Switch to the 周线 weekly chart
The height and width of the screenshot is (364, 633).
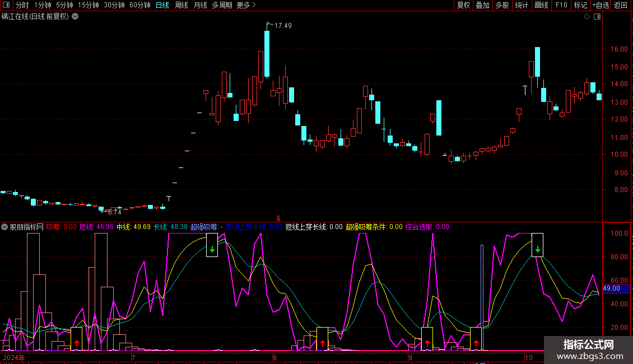(x=181, y=5)
